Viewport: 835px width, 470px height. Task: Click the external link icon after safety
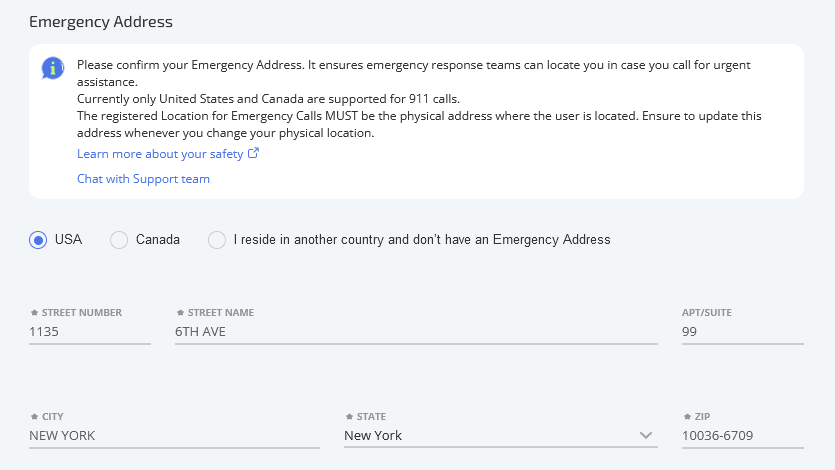point(253,153)
